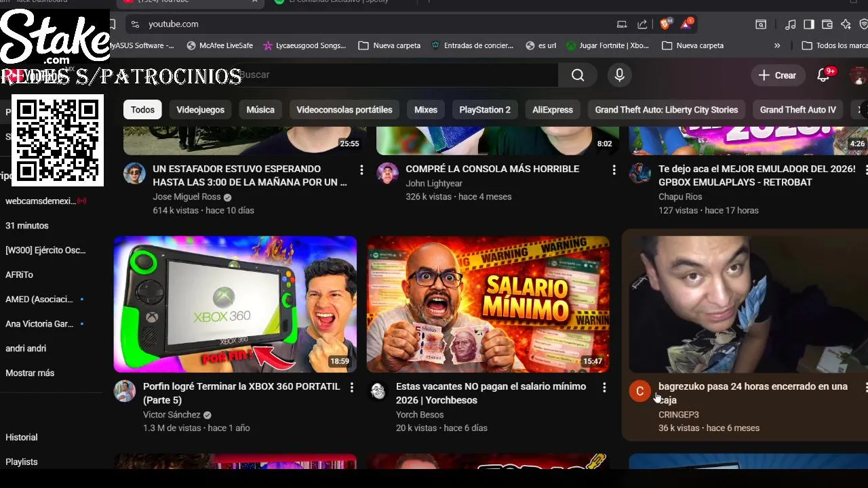The image size is (868, 488).
Task: Open the Jugar Fortnite Xbox bookmark
Action: (x=608, y=45)
